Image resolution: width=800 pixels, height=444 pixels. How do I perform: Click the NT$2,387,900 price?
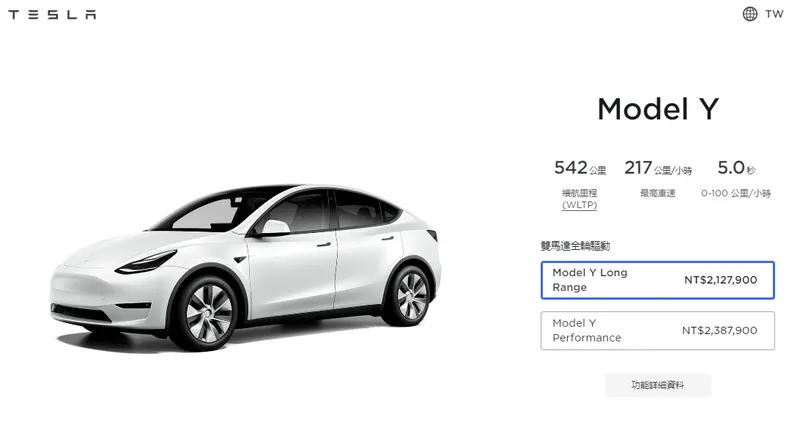tap(719, 331)
